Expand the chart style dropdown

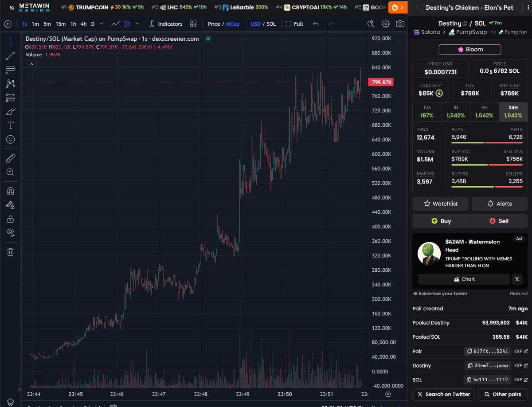(x=137, y=24)
